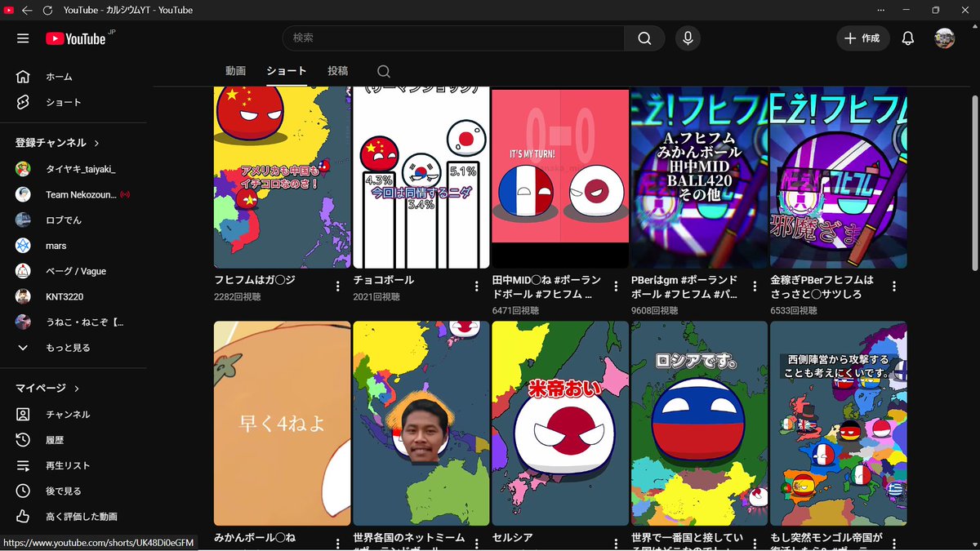980x551 pixels.
Task: Open options for 田中MID〇ね short
Action: click(x=616, y=287)
